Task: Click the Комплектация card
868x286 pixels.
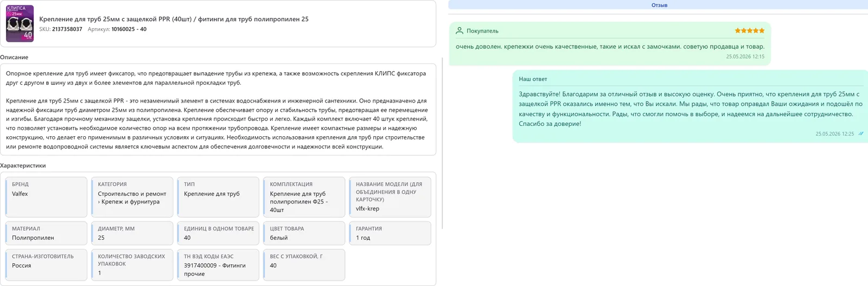Action: click(x=304, y=197)
